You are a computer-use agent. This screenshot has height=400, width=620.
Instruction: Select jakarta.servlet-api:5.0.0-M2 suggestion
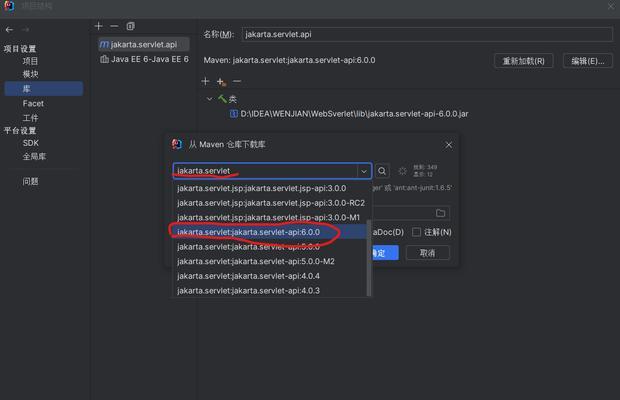[270, 261]
